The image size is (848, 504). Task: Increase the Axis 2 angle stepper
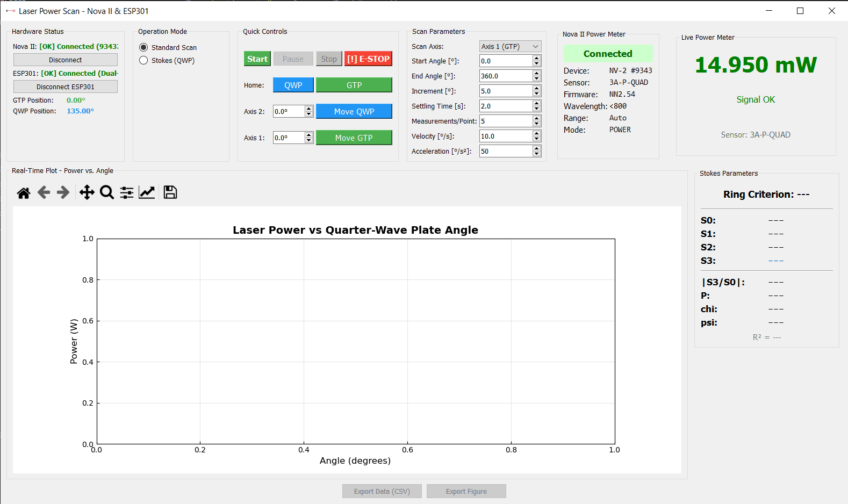coord(308,109)
